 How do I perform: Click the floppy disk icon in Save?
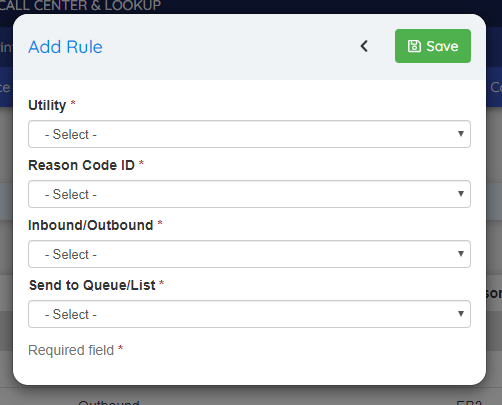click(x=414, y=46)
